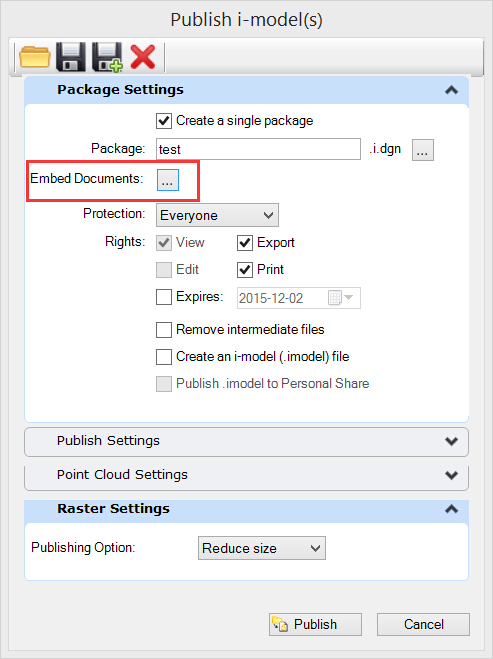Enable the Expires checkbox
Screen dimensions: 493x659
164,297
